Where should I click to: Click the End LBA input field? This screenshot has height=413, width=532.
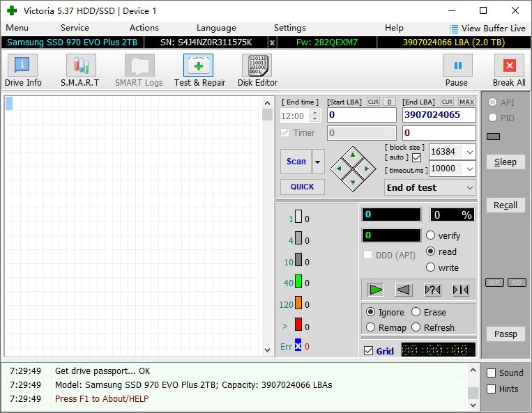[439, 115]
